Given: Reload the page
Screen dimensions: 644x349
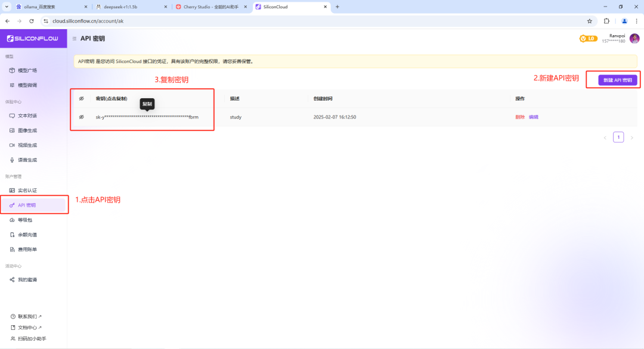Looking at the screenshot, I should pos(32,21).
